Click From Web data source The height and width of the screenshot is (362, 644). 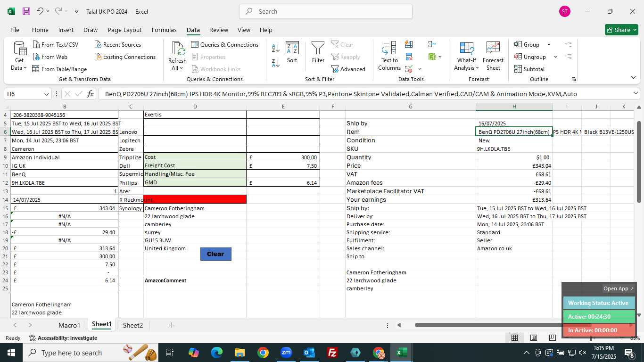(x=50, y=57)
